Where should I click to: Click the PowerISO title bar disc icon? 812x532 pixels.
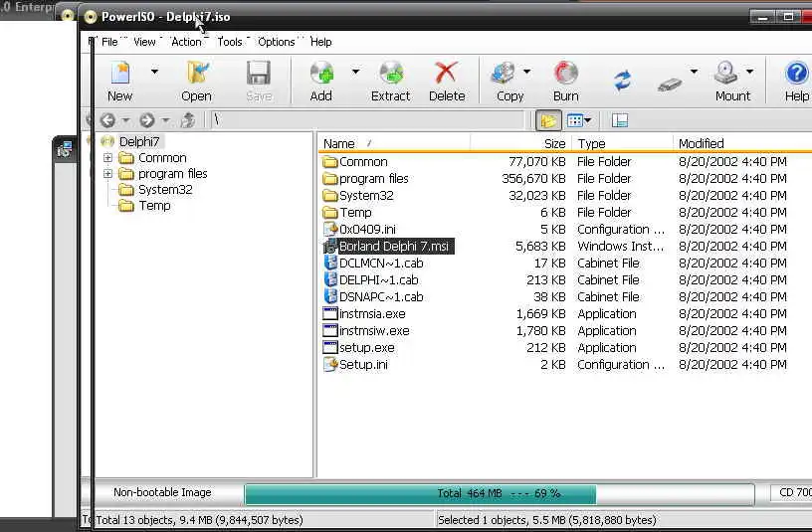pos(91,17)
